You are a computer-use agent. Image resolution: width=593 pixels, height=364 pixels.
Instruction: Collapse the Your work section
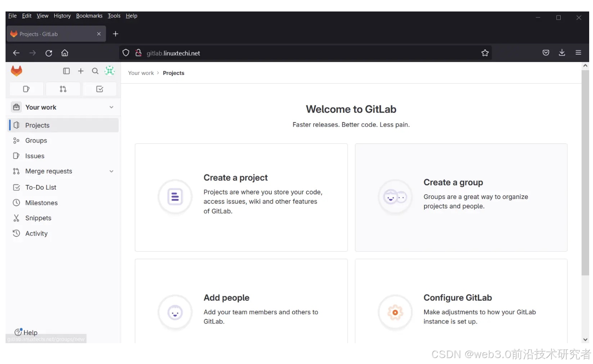pyautogui.click(x=111, y=107)
